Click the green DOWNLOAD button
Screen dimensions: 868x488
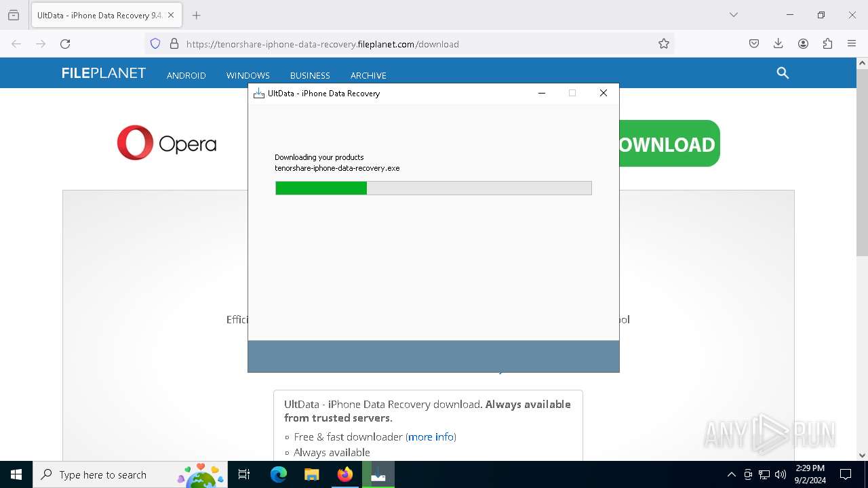(x=669, y=144)
